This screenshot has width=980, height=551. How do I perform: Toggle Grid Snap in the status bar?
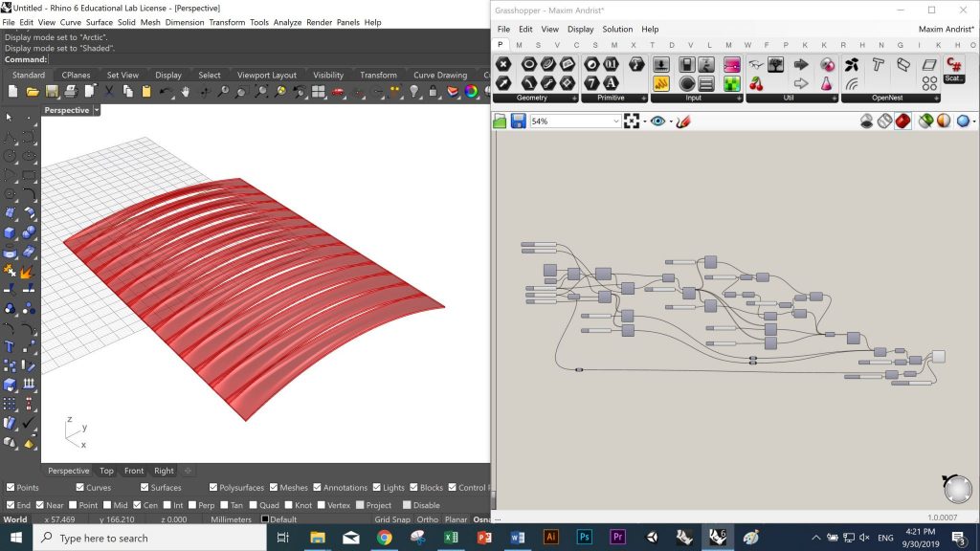390,519
